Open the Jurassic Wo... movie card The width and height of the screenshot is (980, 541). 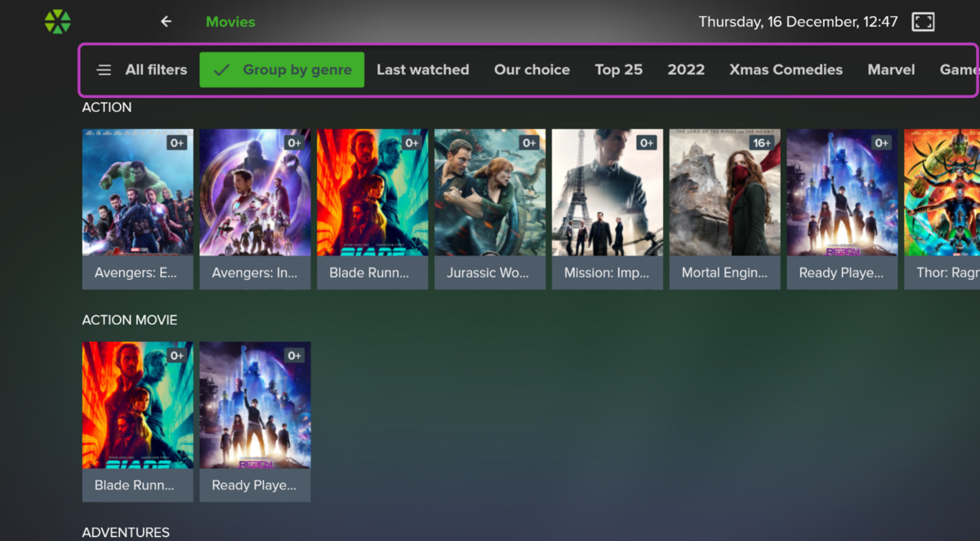(x=490, y=209)
